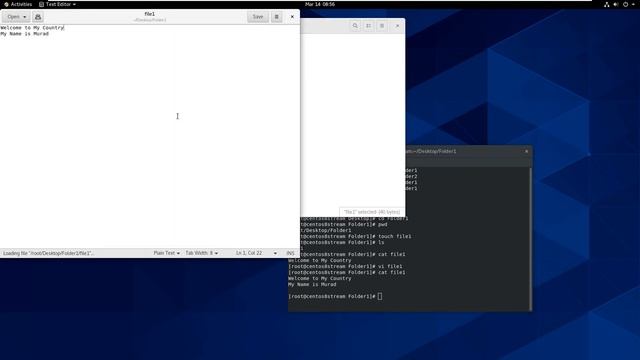Screen dimensions: 640x360
Task: Click the 'Loading file' status message
Action: (49, 253)
